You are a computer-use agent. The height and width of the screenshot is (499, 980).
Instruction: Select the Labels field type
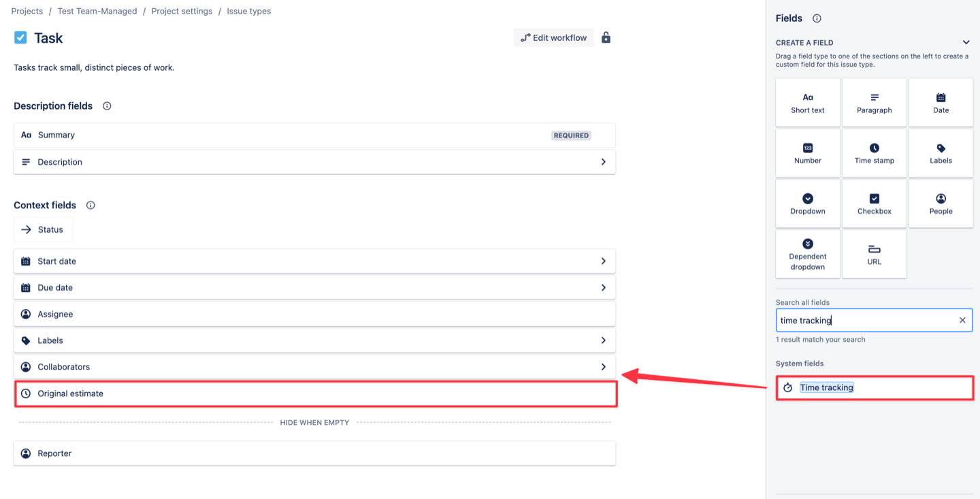[941, 152]
